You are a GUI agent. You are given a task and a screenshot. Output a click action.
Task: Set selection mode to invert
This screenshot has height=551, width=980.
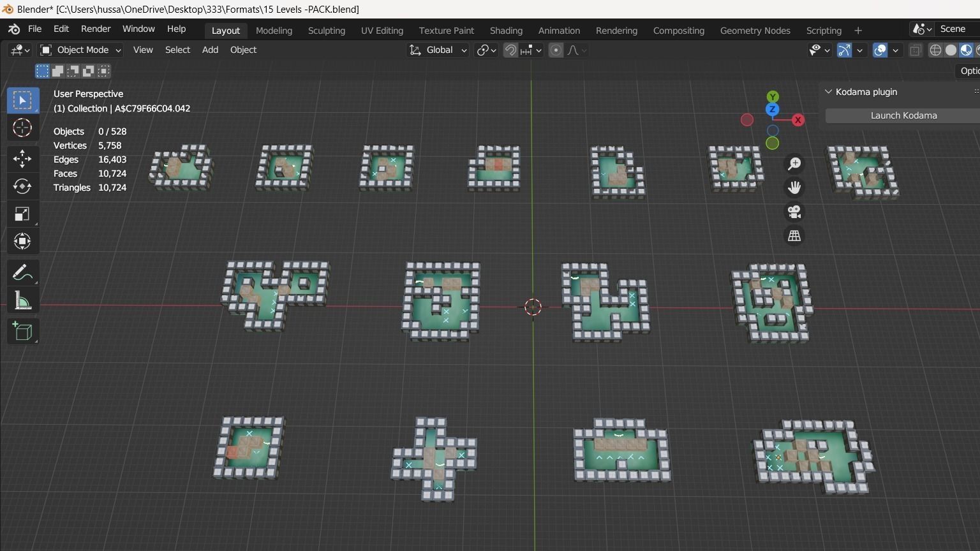pos(88,71)
